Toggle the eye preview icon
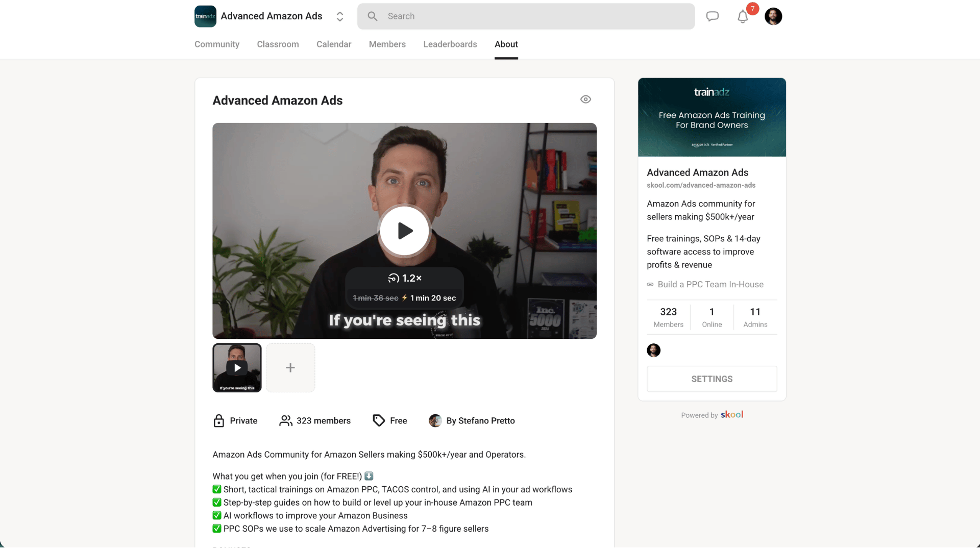The width and height of the screenshot is (980, 551). [x=585, y=99]
